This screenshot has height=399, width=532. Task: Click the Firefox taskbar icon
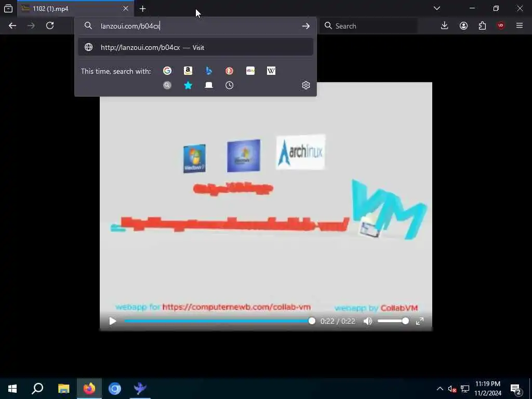pos(89,389)
